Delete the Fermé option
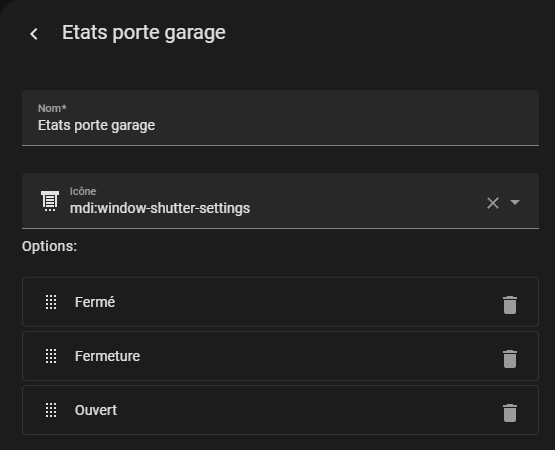 pyautogui.click(x=510, y=305)
